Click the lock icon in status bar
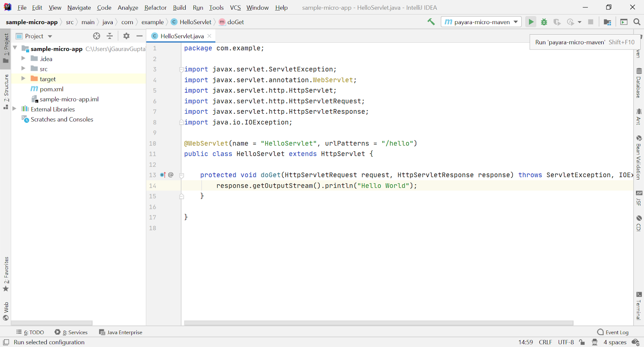 [582, 342]
